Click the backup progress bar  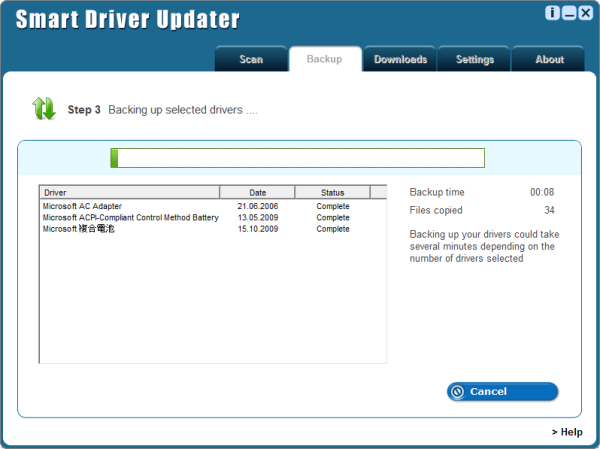coord(297,158)
